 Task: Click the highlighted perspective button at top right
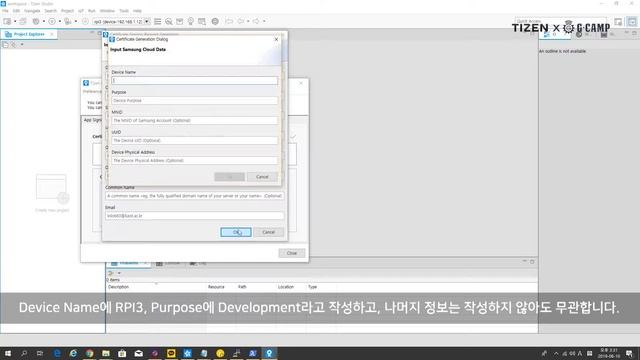point(632,22)
